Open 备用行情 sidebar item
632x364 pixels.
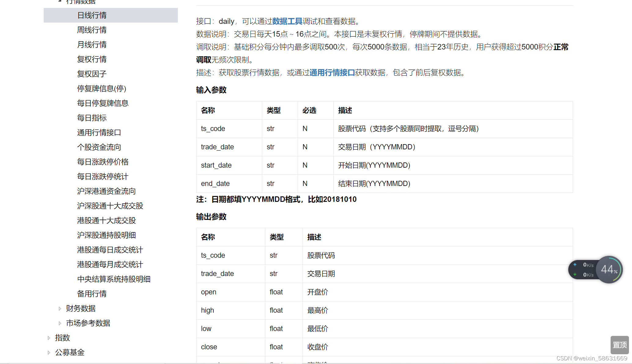[92, 294]
